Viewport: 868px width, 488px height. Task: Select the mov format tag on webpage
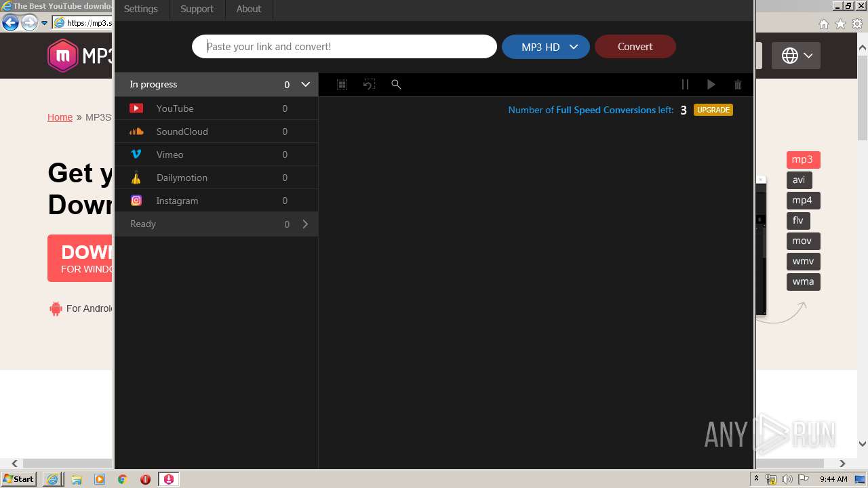click(x=803, y=241)
